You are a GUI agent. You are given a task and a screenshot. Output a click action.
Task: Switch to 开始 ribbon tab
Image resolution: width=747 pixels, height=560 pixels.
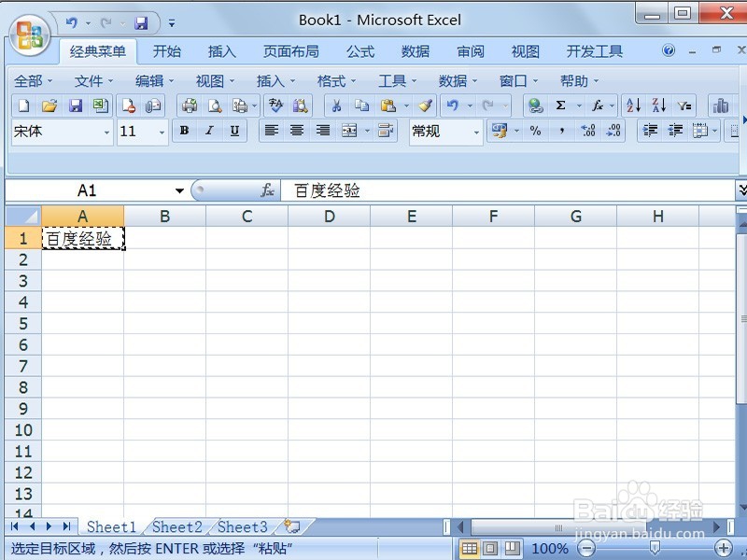click(167, 51)
